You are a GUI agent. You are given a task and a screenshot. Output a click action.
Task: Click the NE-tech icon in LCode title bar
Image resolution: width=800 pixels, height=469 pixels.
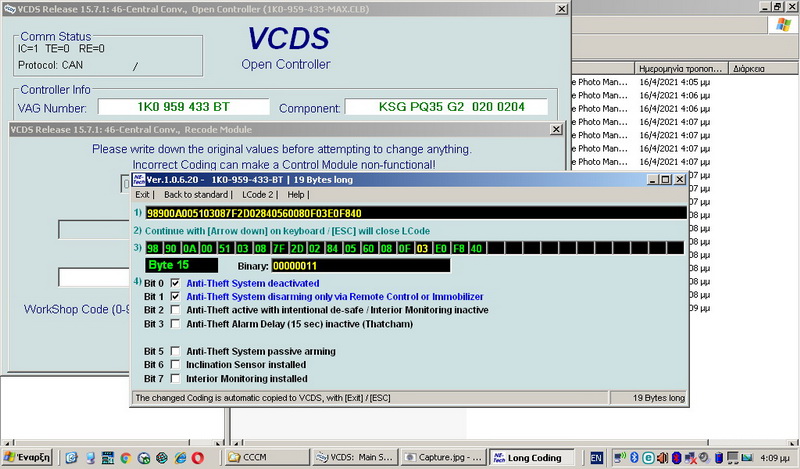pyautogui.click(x=139, y=179)
